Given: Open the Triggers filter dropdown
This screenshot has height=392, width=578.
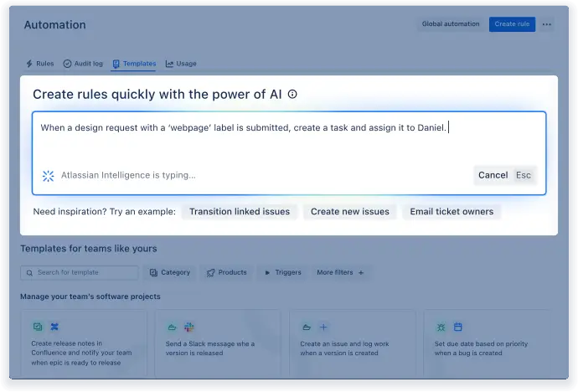Looking at the screenshot, I should [x=283, y=272].
